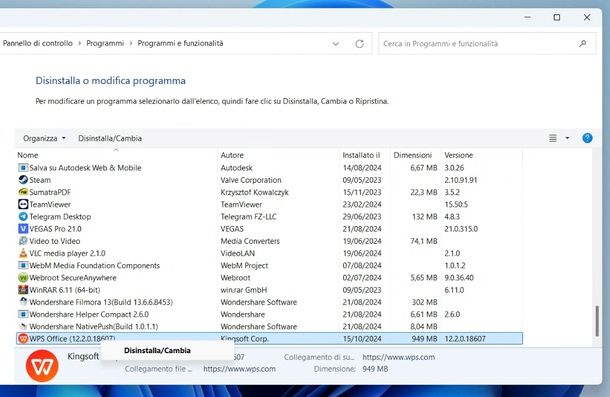The image size is (610, 397).
Task: Choose Disinstalla/Cambia in context menu
Action: (x=157, y=350)
